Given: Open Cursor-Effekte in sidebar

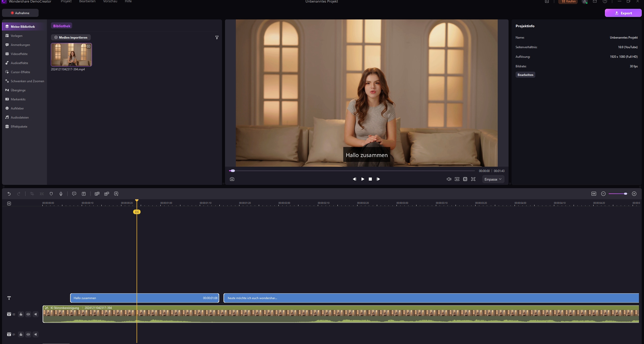Looking at the screenshot, I should [24, 72].
